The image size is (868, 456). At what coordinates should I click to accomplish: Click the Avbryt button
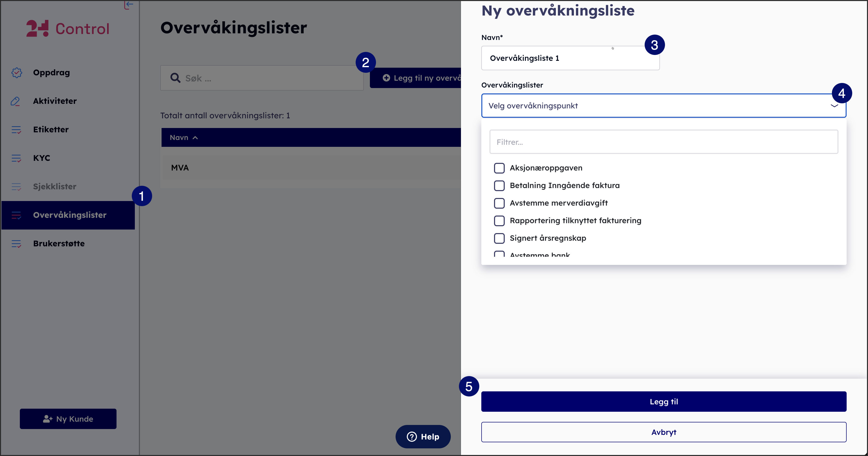click(663, 432)
